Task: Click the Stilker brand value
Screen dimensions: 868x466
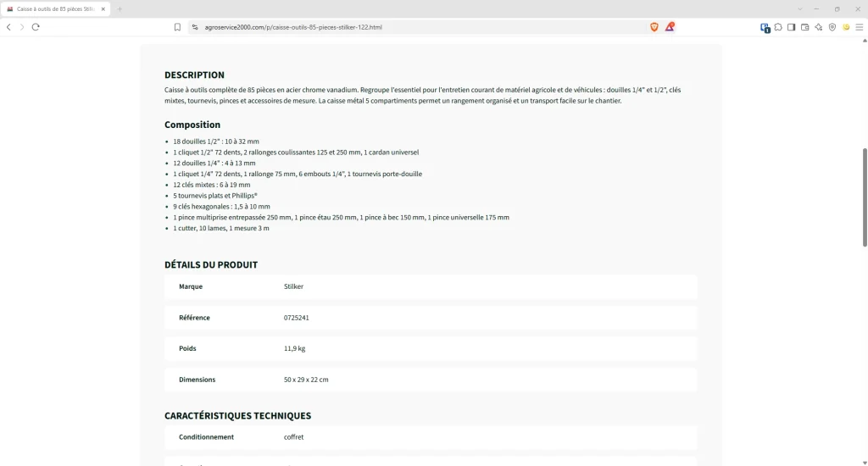Action: (x=293, y=286)
